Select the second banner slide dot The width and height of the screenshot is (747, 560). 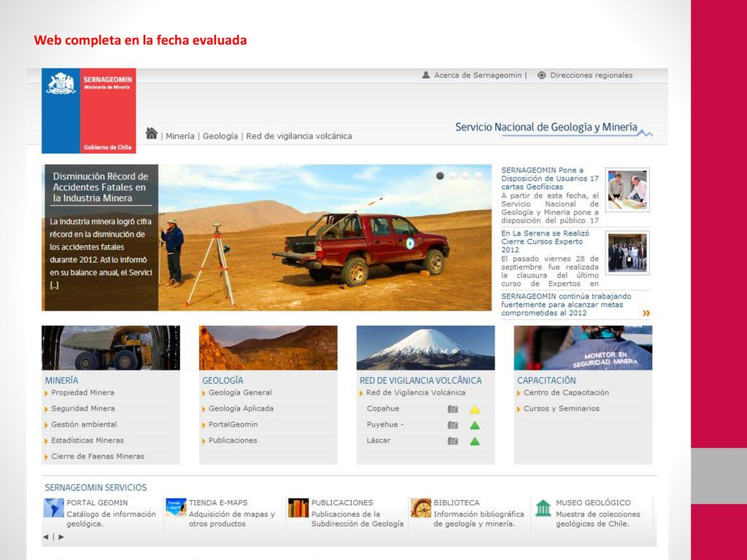[x=453, y=176]
